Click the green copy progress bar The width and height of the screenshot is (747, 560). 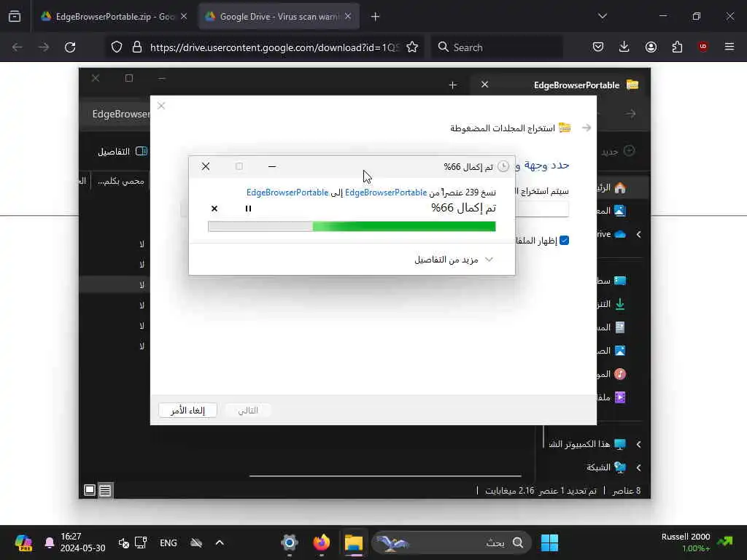pyautogui.click(x=352, y=227)
